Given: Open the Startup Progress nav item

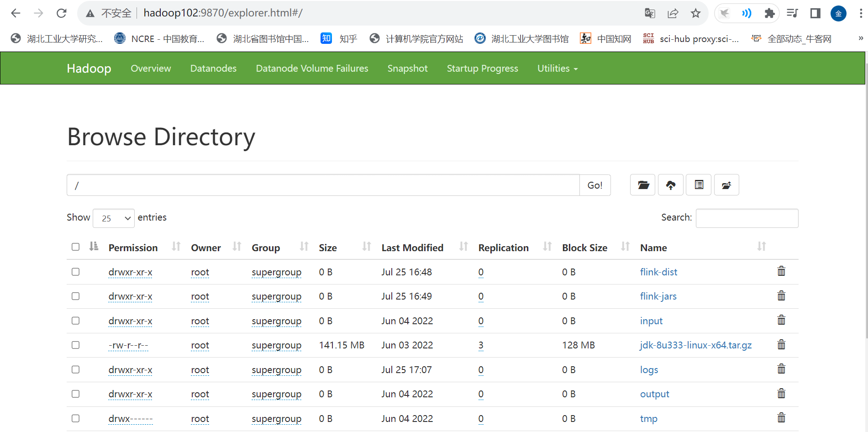Looking at the screenshot, I should pyautogui.click(x=482, y=68).
